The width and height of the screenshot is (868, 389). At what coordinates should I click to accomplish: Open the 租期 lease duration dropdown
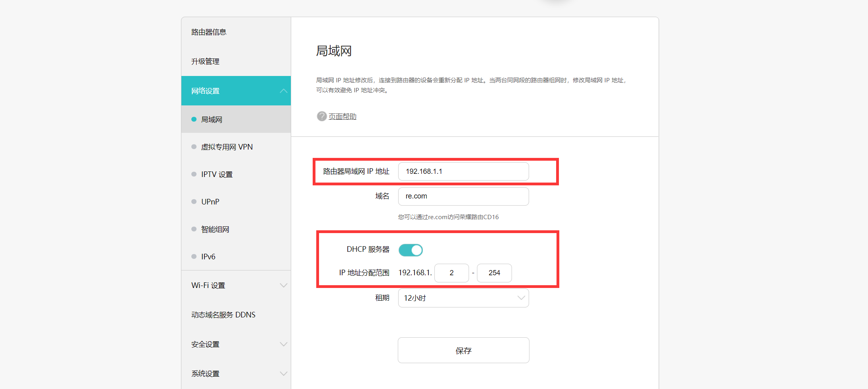pos(463,298)
